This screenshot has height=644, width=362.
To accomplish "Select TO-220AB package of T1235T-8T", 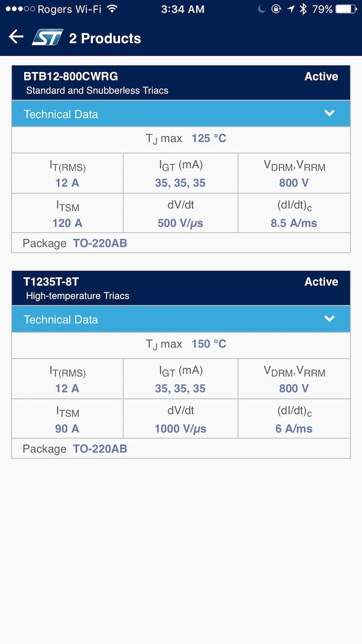I will [x=100, y=449].
